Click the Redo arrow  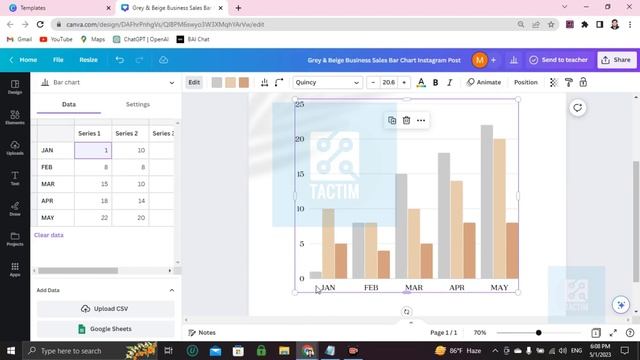pos(139,60)
